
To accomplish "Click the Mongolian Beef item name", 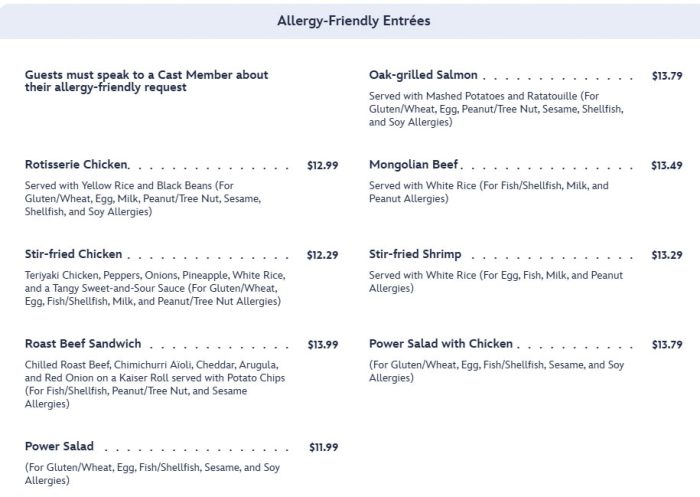I will click(x=413, y=165).
